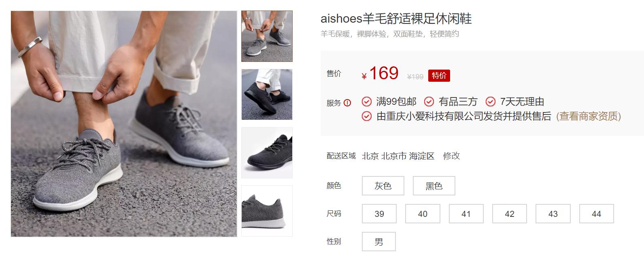
Task: Show the gray shoe heel close-up thumbnail
Action: click(x=267, y=211)
